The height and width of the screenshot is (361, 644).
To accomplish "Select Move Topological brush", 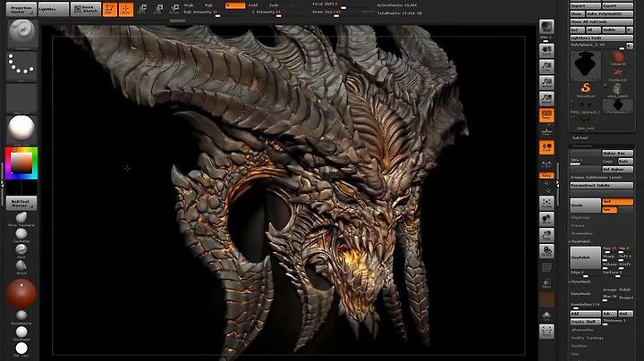I will coord(21,218).
